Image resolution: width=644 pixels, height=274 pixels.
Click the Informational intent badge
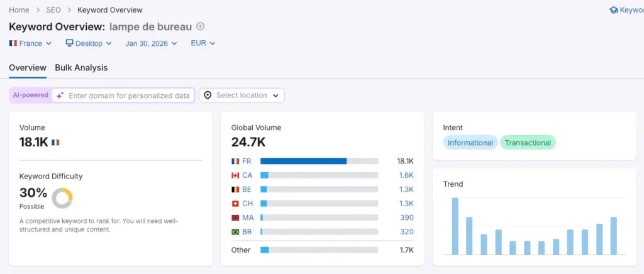coord(470,143)
